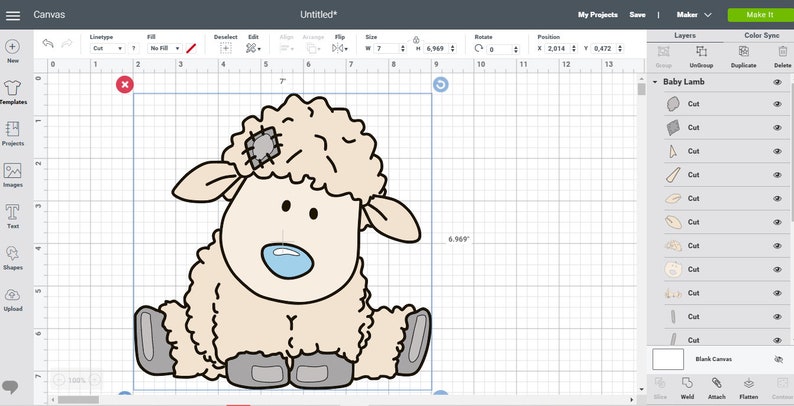The width and height of the screenshot is (794, 406).
Task: Click the Redo arrow
Action: point(67,43)
